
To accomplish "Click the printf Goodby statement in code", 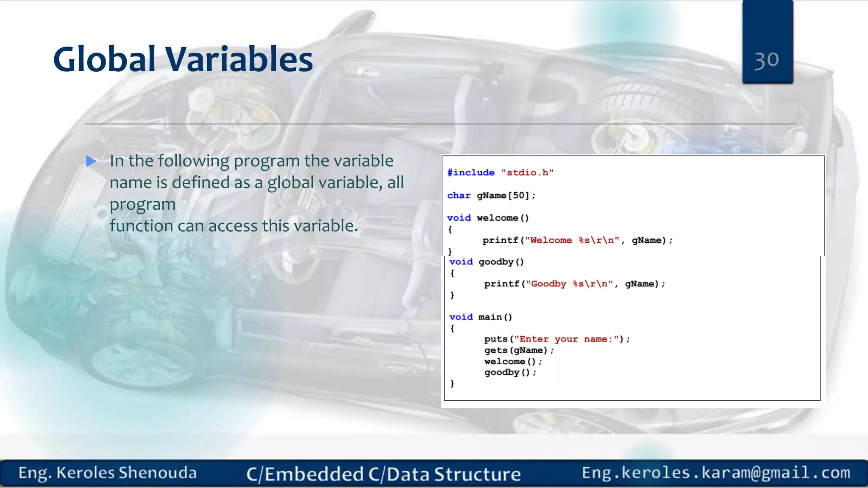I will [x=574, y=284].
